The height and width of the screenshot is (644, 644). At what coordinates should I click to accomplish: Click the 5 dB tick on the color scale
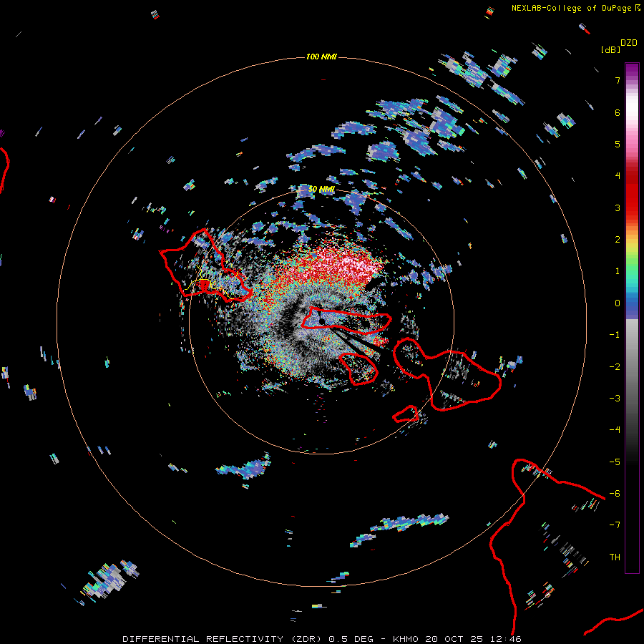(x=618, y=144)
